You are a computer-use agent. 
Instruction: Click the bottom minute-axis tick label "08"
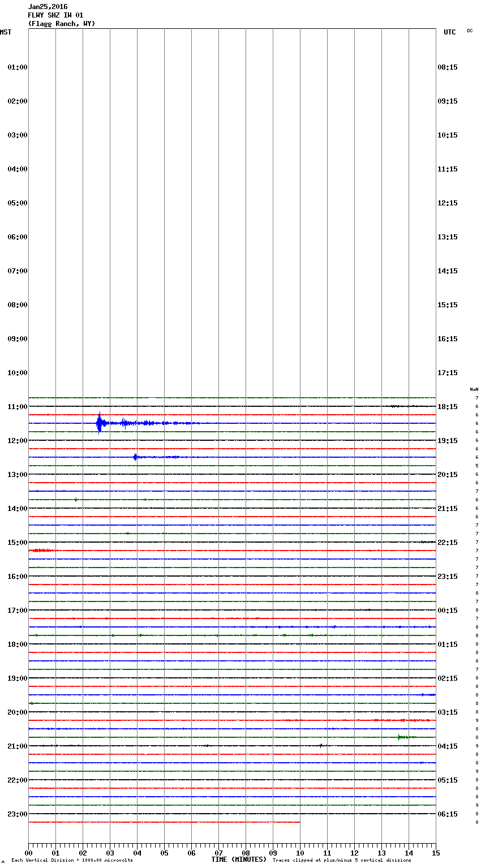coord(246,853)
